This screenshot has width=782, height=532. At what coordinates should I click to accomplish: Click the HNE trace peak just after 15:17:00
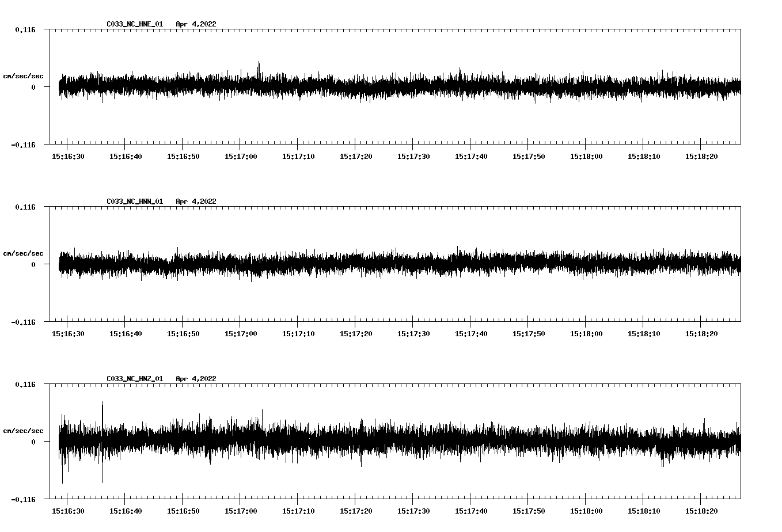tap(259, 68)
